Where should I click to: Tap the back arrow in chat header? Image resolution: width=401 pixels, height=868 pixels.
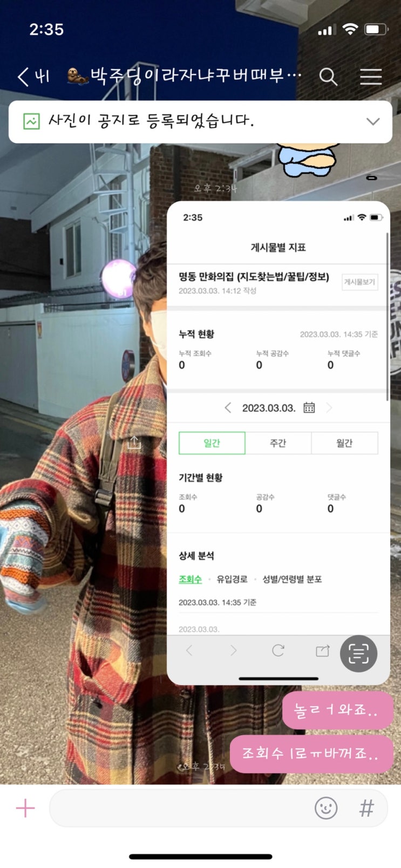23,77
